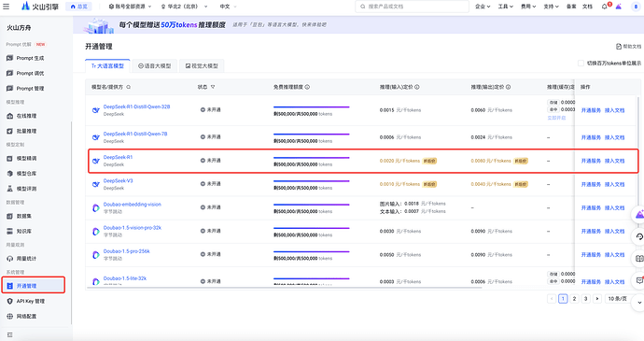
Task: Open the Doubao-1.5-pro-256k model link
Action: [127, 251]
